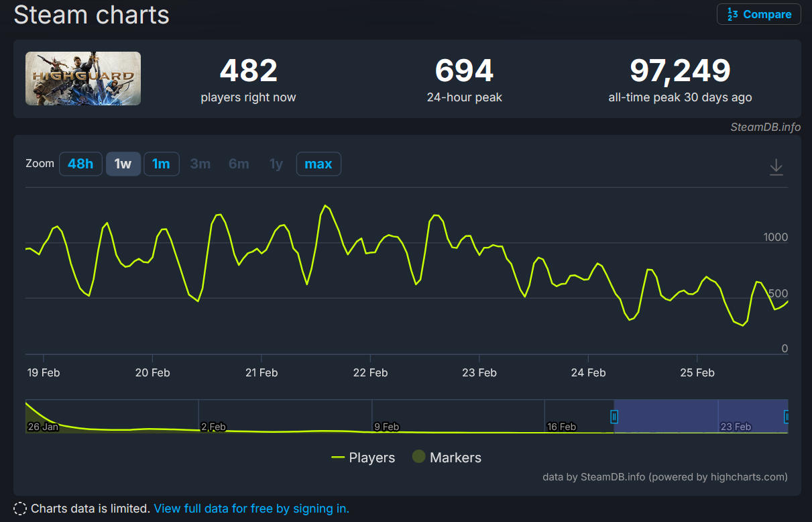Click the Steam charts heading
Screen dimensions: 812x522
tap(91, 14)
